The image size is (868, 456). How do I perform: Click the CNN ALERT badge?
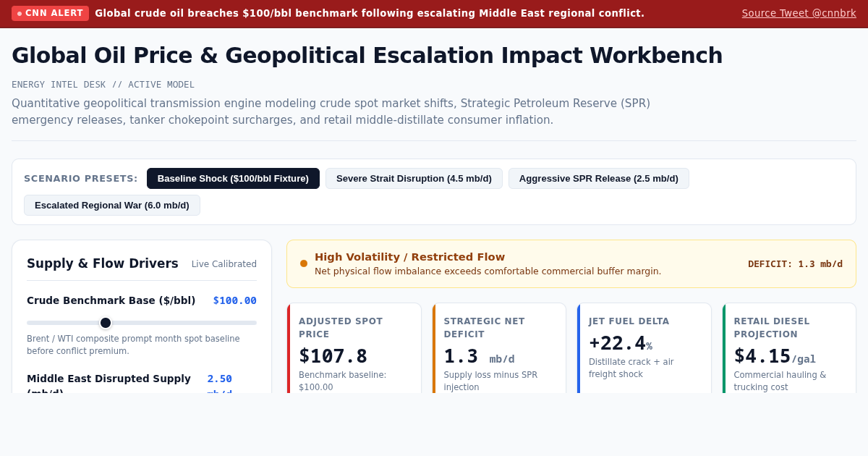(50, 13)
